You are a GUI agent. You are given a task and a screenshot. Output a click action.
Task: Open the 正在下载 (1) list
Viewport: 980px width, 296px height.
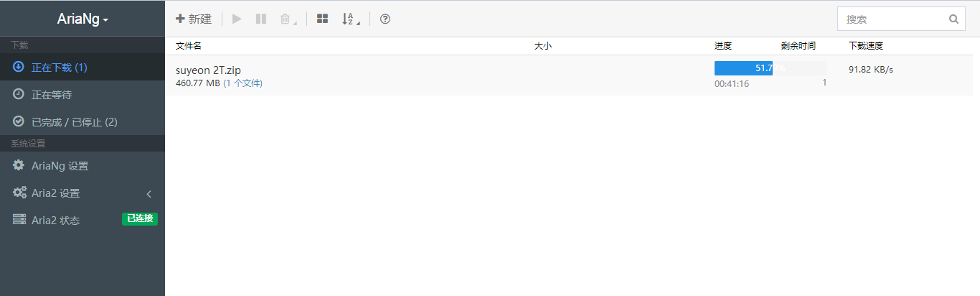(83, 68)
